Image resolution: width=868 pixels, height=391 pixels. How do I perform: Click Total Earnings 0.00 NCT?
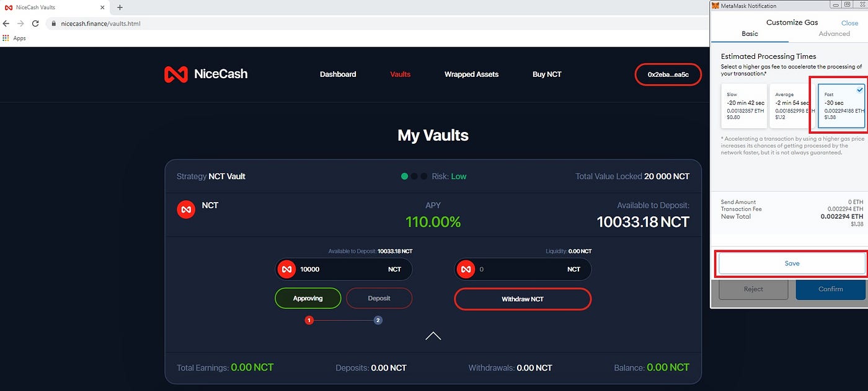[225, 367]
